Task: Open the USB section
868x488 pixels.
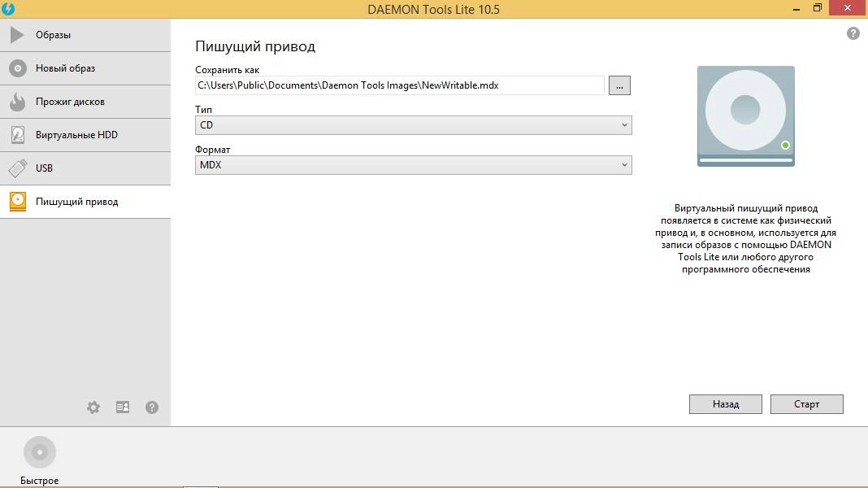Action: [x=85, y=168]
